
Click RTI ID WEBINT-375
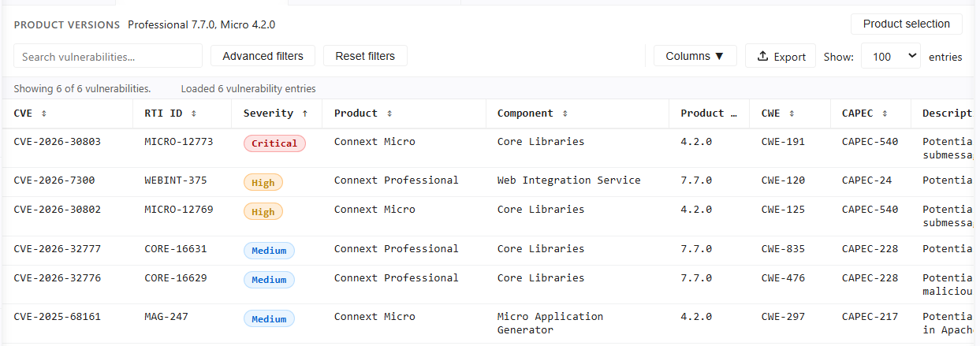tap(176, 180)
